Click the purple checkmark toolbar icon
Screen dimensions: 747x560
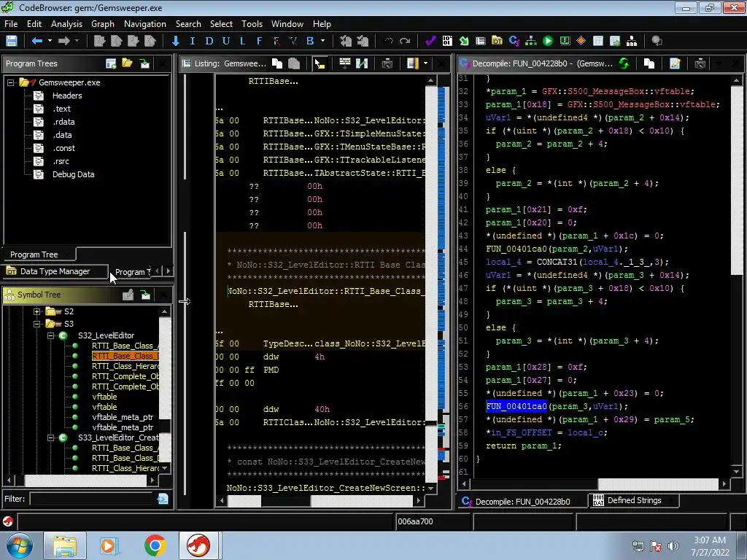[430, 41]
